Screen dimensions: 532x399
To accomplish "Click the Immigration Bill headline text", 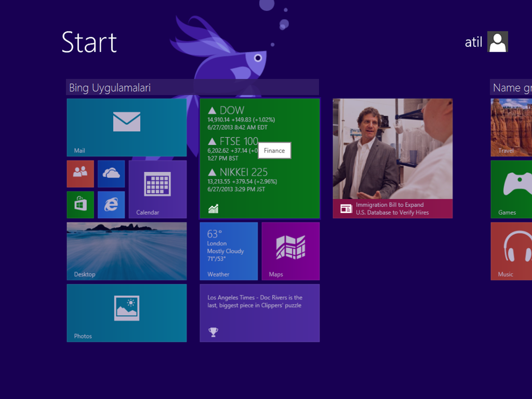I will coord(392,208).
